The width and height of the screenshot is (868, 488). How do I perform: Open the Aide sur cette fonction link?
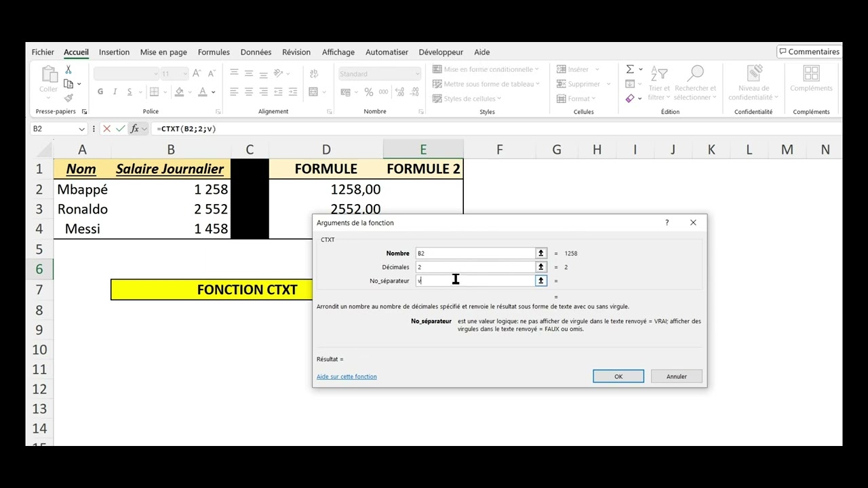(347, 377)
